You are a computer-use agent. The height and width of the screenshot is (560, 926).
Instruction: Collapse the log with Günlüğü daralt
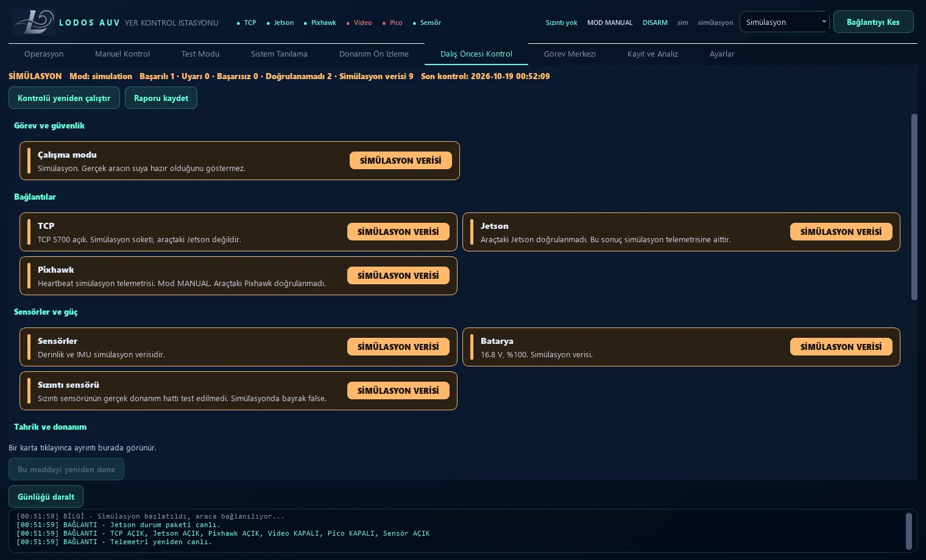click(46, 497)
